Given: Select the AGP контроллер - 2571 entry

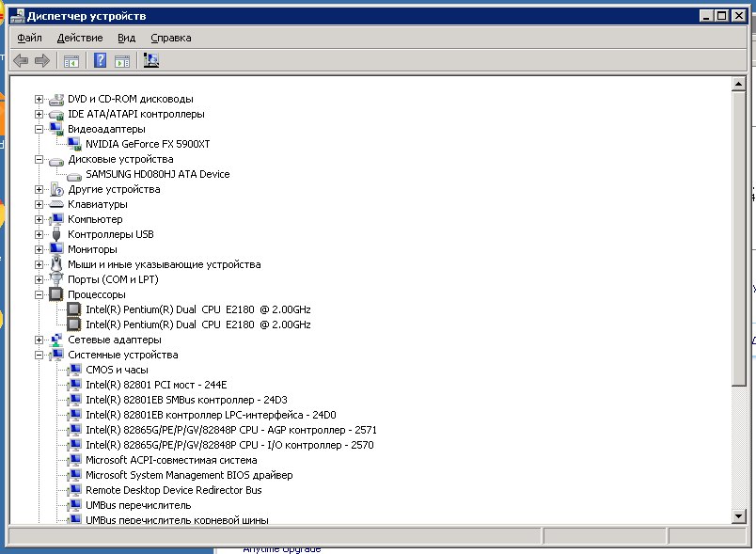Looking at the screenshot, I should 231,430.
